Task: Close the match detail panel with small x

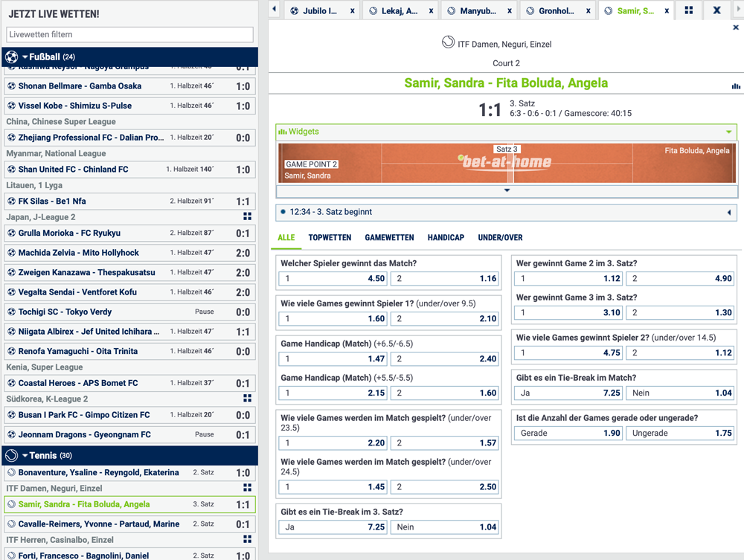Action: 736,28
